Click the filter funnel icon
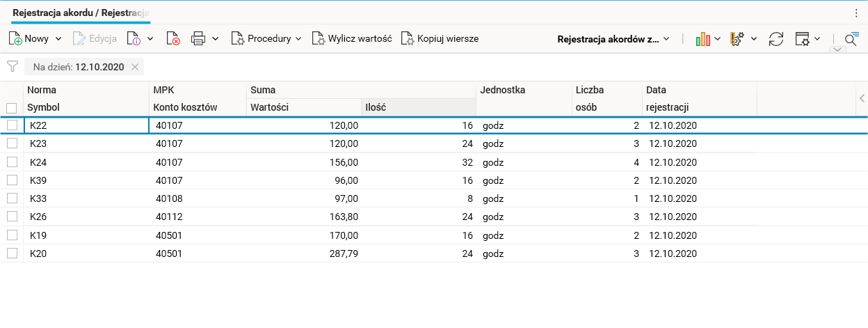Image resolution: width=868 pixels, height=328 pixels. click(12, 67)
